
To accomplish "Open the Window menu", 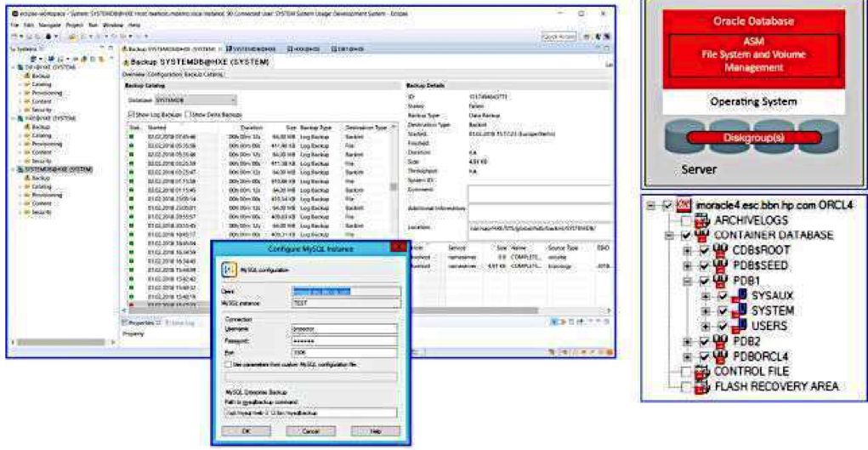I will pyautogui.click(x=113, y=26).
